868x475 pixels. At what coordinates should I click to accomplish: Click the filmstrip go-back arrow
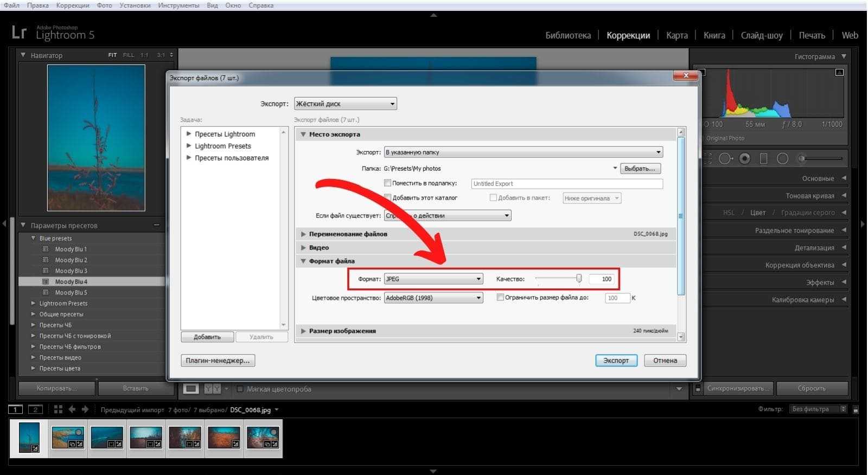[72, 409]
